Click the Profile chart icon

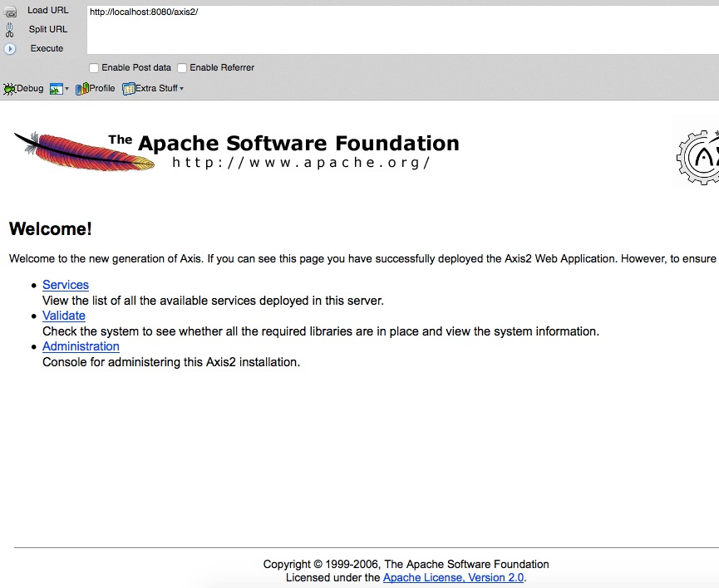[x=81, y=89]
